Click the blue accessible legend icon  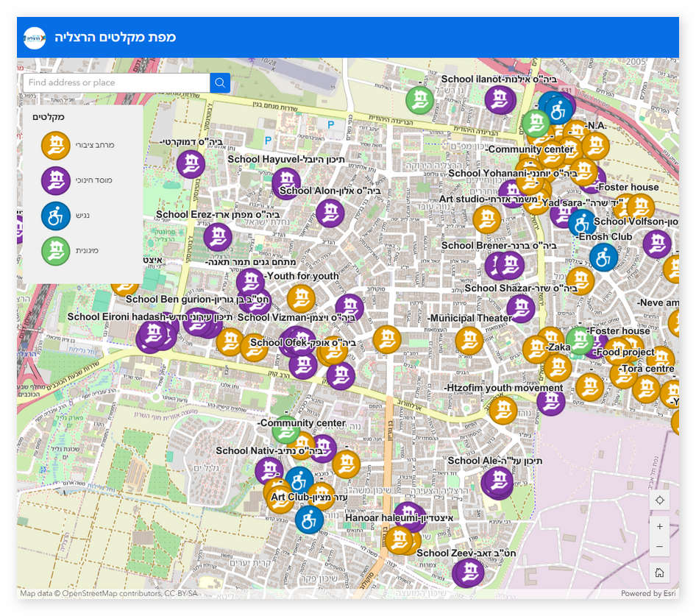(x=55, y=216)
